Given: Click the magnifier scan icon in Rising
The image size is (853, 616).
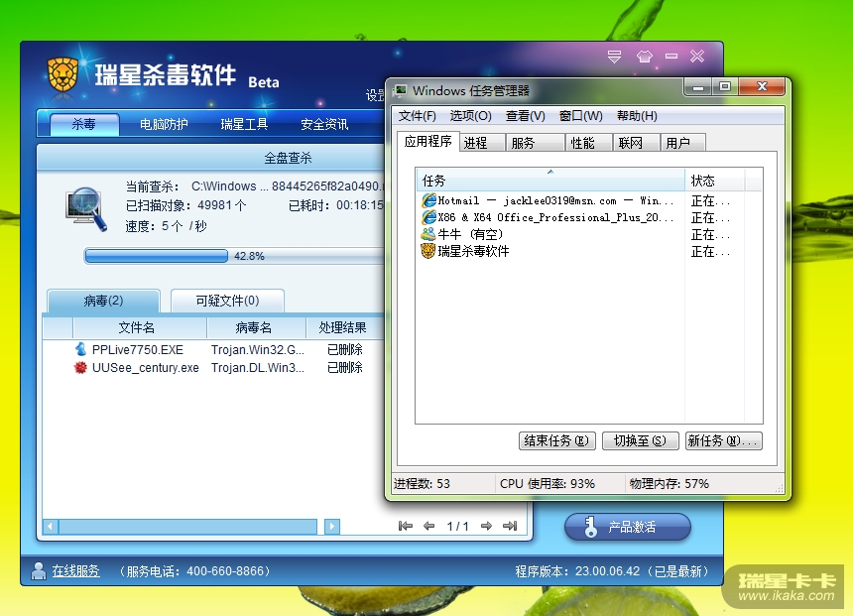Looking at the screenshot, I should click(86, 209).
